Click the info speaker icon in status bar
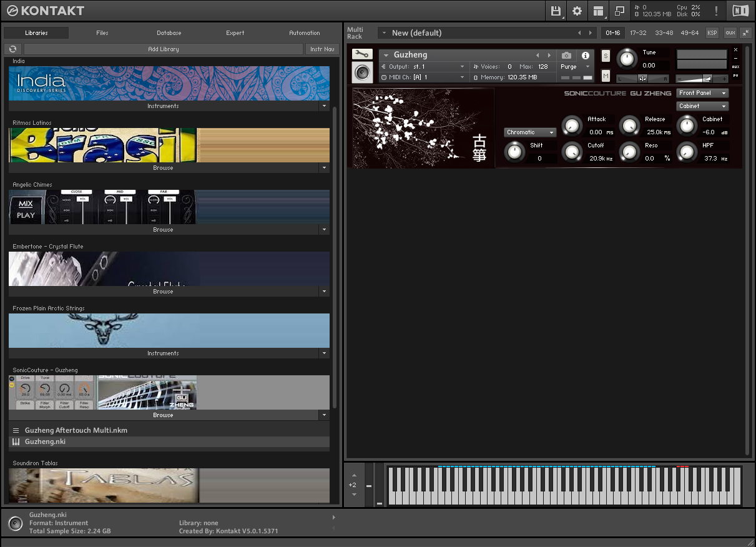 coord(16,523)
